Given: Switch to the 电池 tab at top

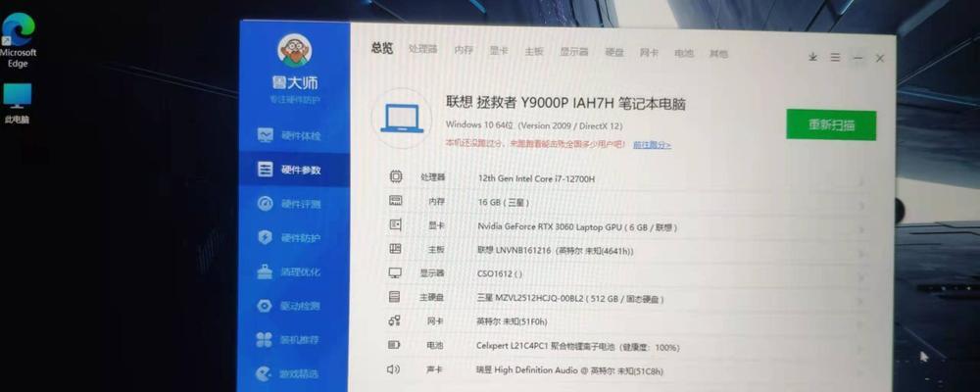Looking at the screenshot, I should tap(684, 53).
